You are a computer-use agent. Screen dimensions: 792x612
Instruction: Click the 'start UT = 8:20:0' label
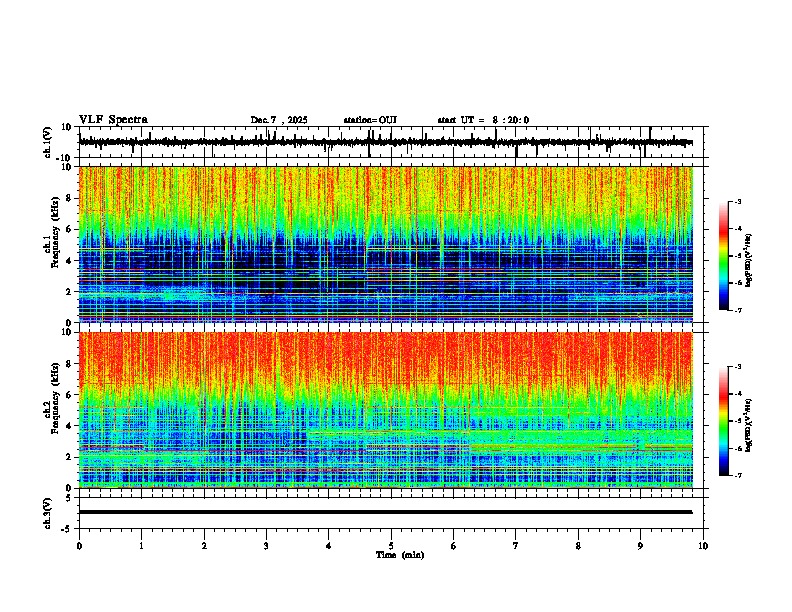coord(483,120)
